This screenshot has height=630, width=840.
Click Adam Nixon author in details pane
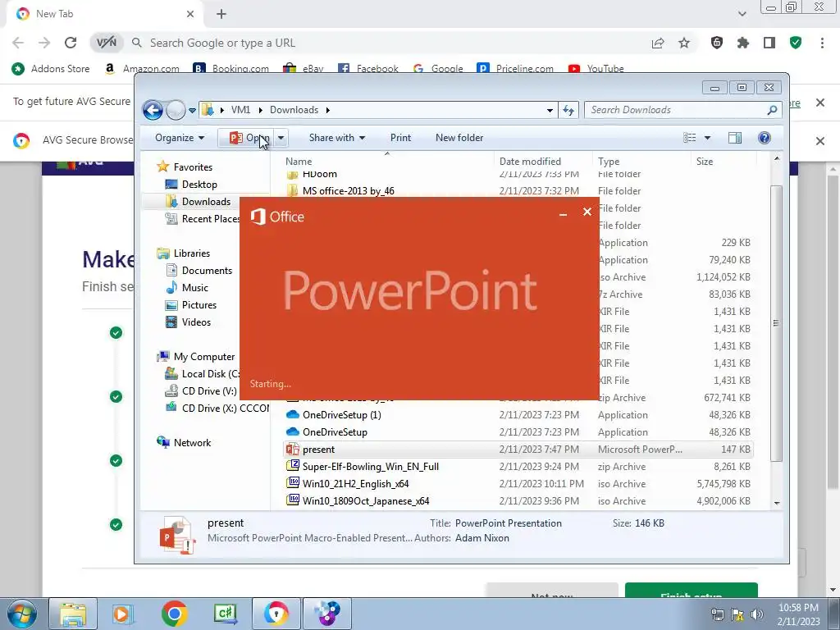coord(482,538)
